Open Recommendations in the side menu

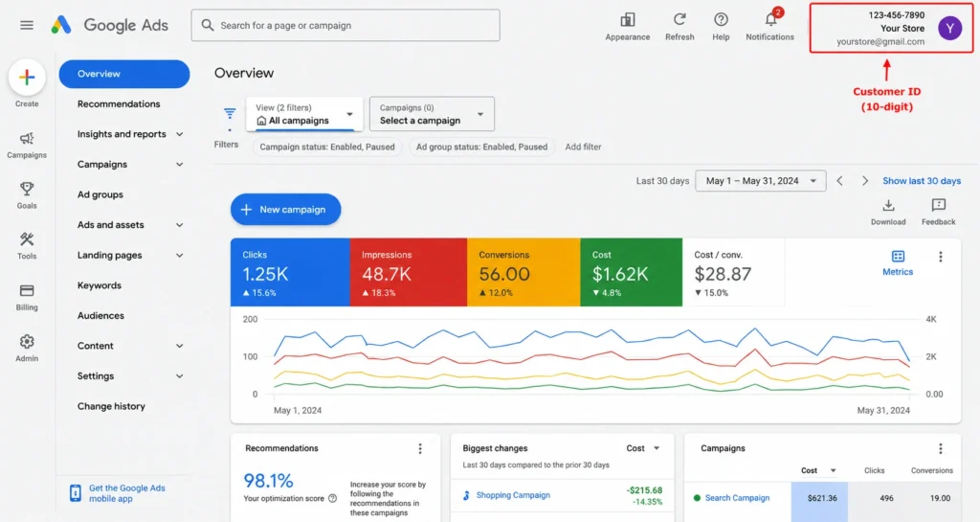(x=119, y=103)
